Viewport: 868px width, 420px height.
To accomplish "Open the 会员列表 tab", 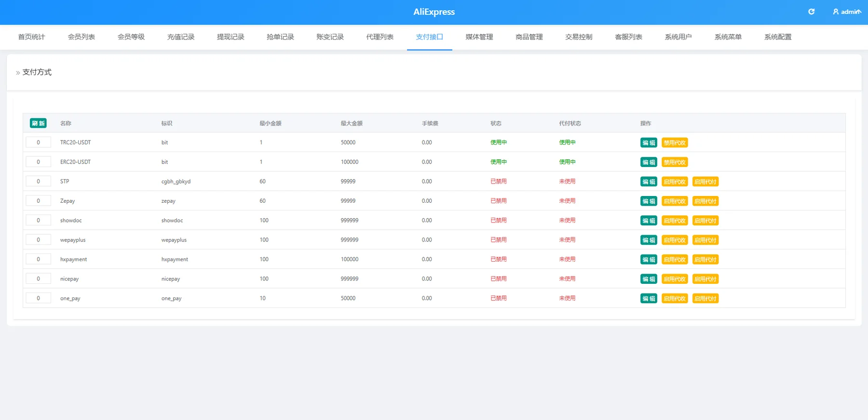I will tap(81, 37).
